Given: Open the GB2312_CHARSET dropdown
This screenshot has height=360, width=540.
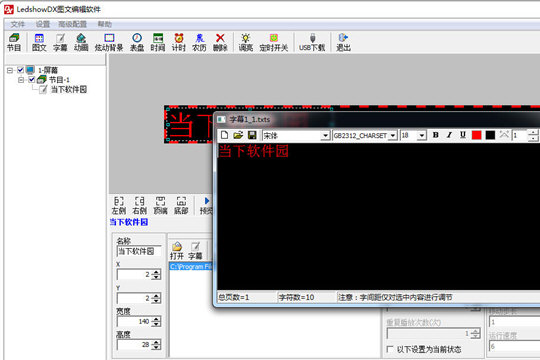Looking at the screenshot, I should 393,136.
